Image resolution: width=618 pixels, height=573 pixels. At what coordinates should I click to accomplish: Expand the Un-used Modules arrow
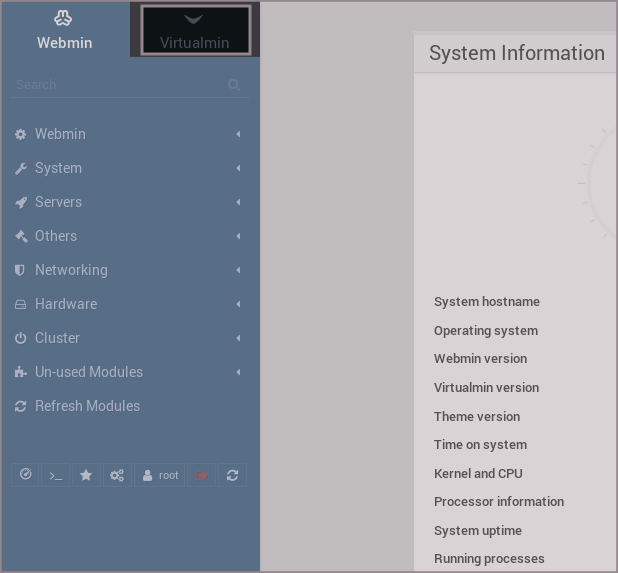coord(238,372)
